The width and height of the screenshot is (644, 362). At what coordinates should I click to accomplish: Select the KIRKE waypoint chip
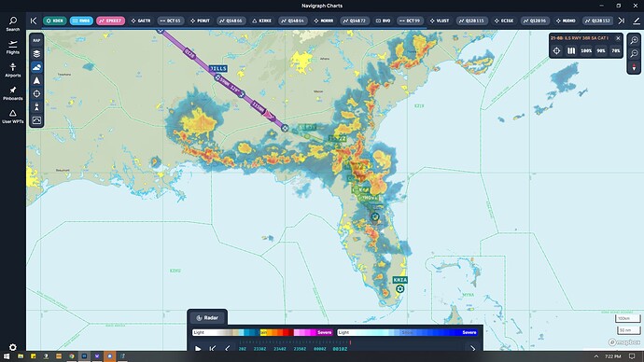click(261, 21)
